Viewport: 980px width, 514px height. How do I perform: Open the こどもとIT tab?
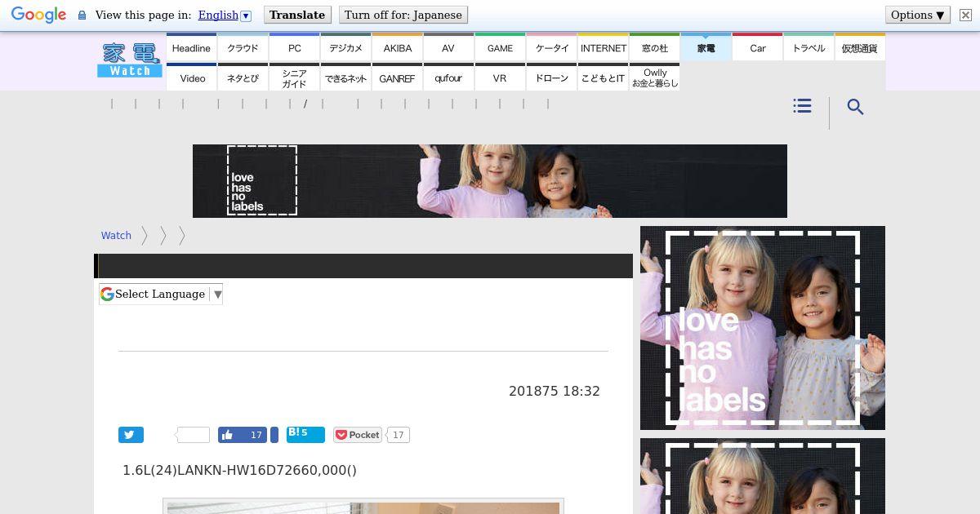tap(603, 78)
